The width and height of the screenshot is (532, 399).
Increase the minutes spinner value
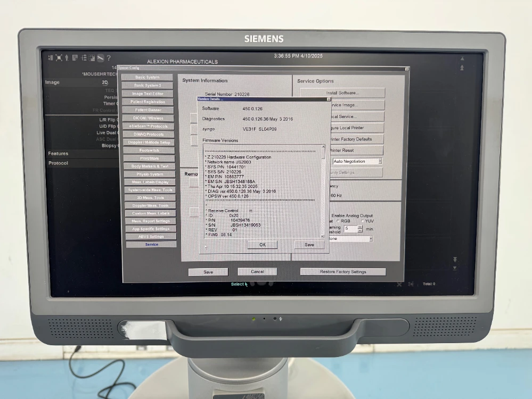(x=360, y=226)
